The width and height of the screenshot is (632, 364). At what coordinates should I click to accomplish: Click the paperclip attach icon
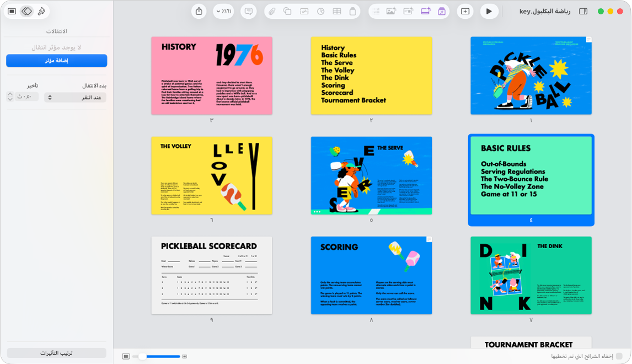click(x=272, y=11)
